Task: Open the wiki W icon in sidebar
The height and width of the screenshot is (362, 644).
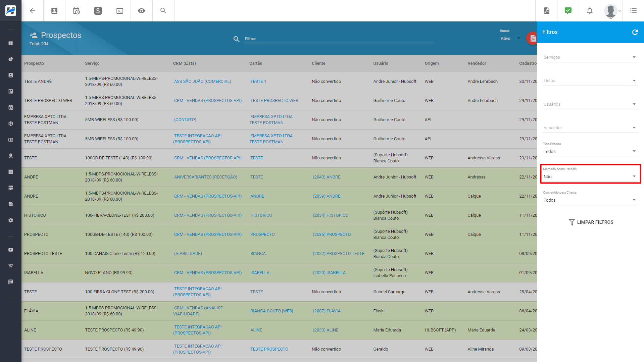Action: [x=11, y=266]
